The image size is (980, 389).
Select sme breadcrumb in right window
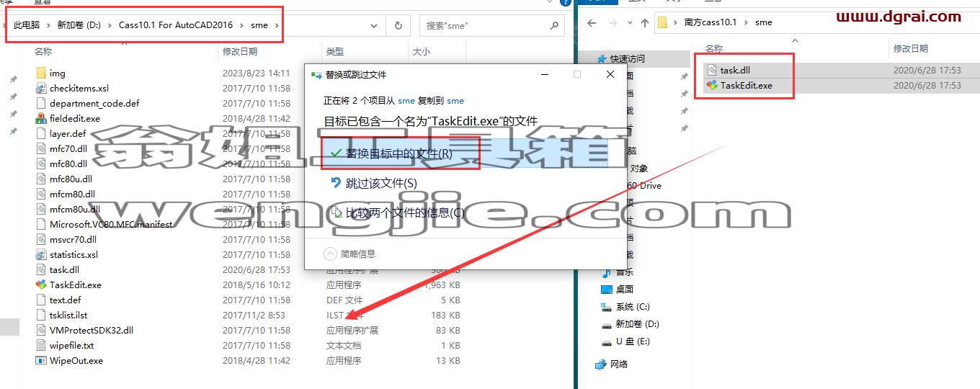[x=763, y=22]
